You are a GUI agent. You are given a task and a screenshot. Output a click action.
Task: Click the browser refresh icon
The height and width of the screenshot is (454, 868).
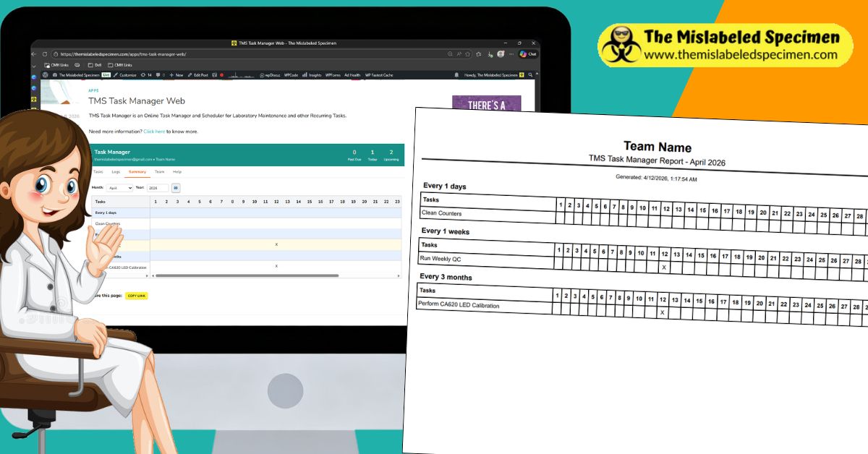(45, 54)
